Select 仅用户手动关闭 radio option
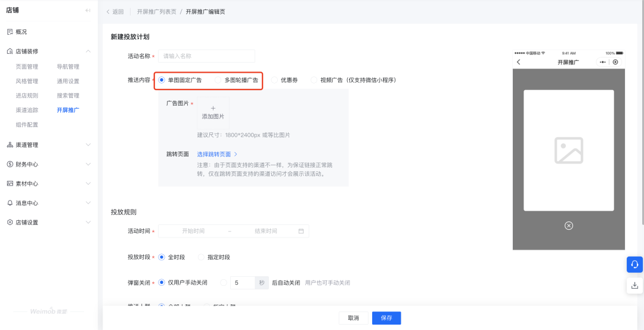This screenshot has width=644, height=330. coord(162,283)
